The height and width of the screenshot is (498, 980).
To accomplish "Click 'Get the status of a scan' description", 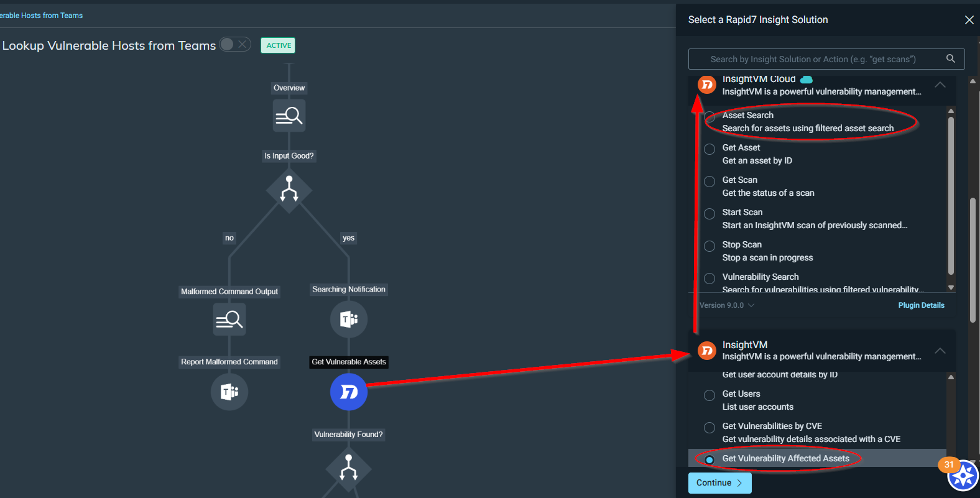I will (x=769, y=193).
